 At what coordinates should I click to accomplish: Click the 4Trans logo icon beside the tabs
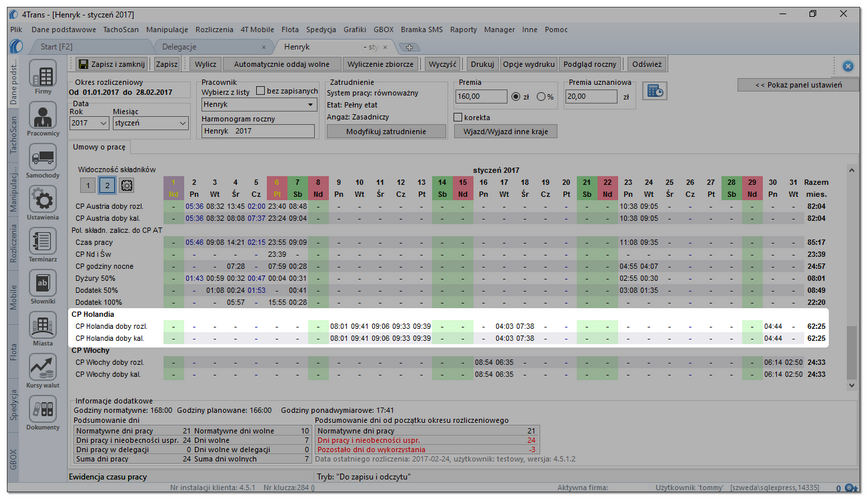tap(17, 46)
